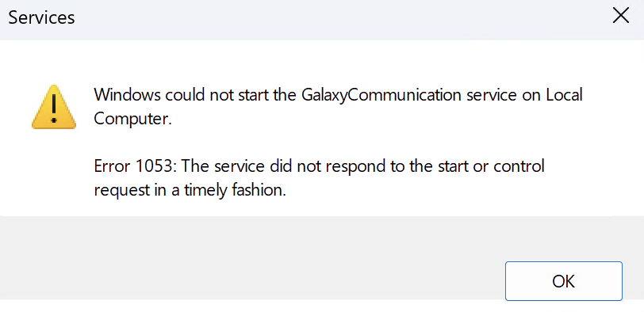Click the word Computer in message

click(132, 119)
